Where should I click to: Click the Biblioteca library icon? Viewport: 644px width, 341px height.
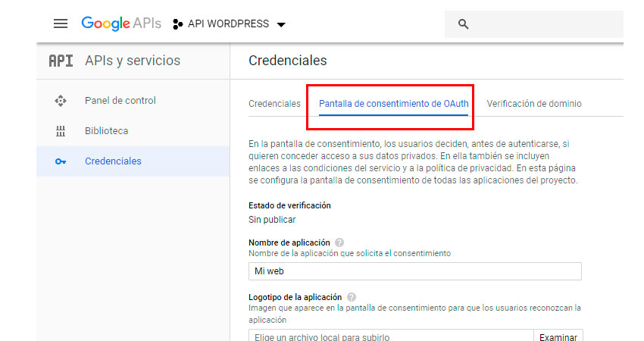click(x=61, y=131)
